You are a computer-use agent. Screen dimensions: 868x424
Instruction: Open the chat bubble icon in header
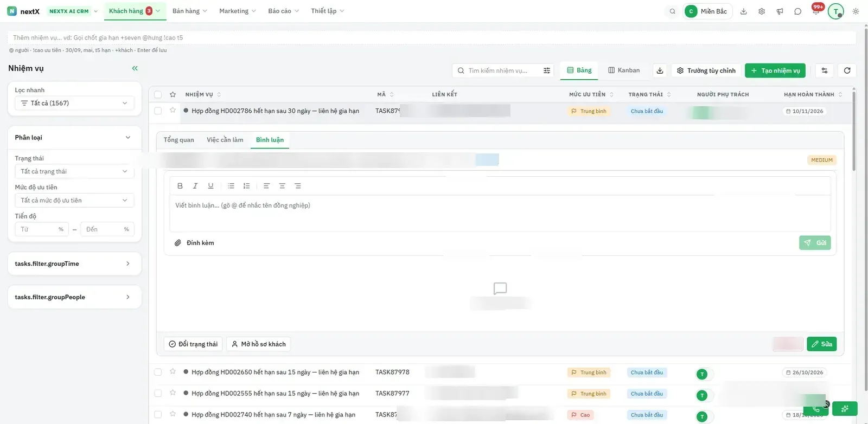click(797, 11)
